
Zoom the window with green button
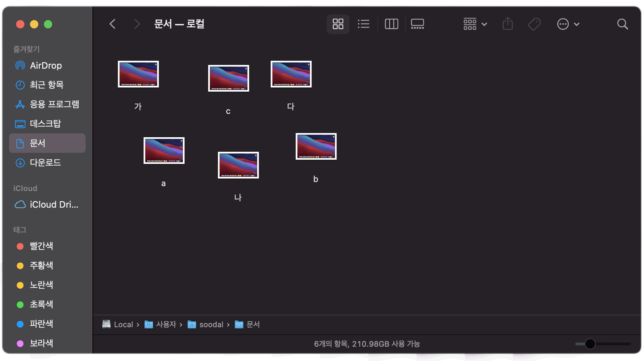(x=48, y=24)
